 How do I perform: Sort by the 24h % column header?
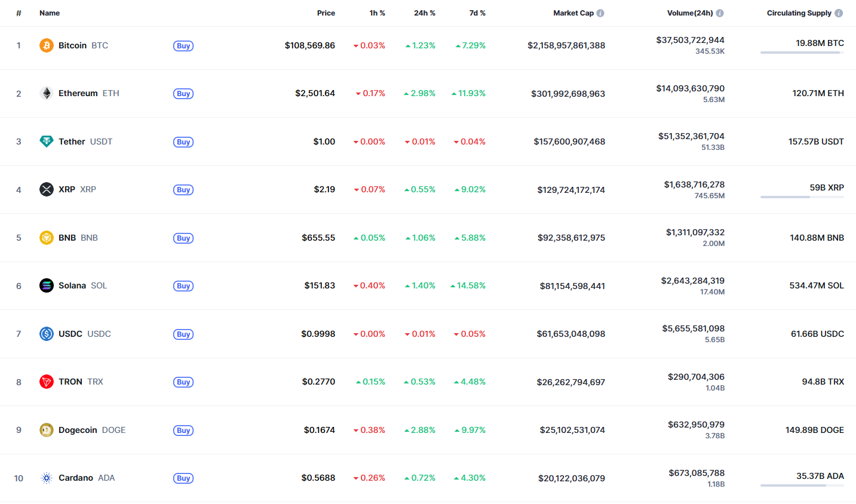coord(425,13)
